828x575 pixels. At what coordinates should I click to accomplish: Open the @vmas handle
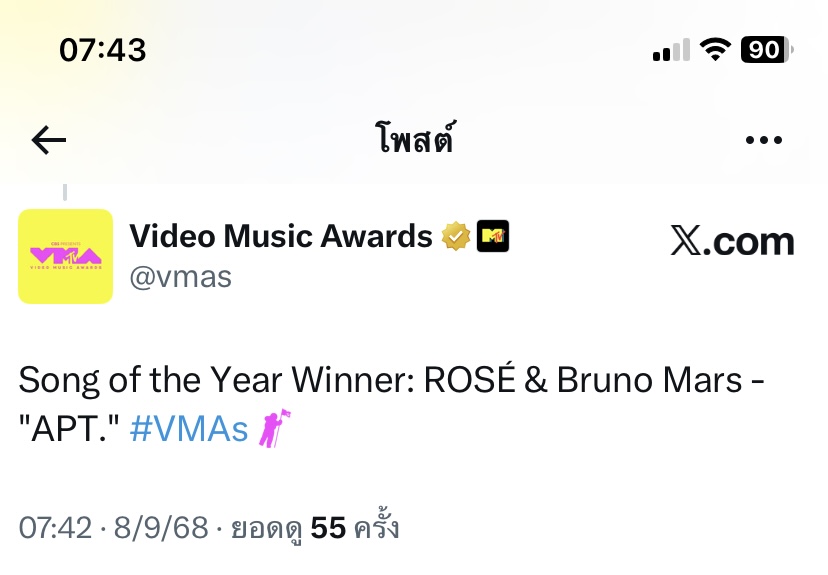pos(181,277)
